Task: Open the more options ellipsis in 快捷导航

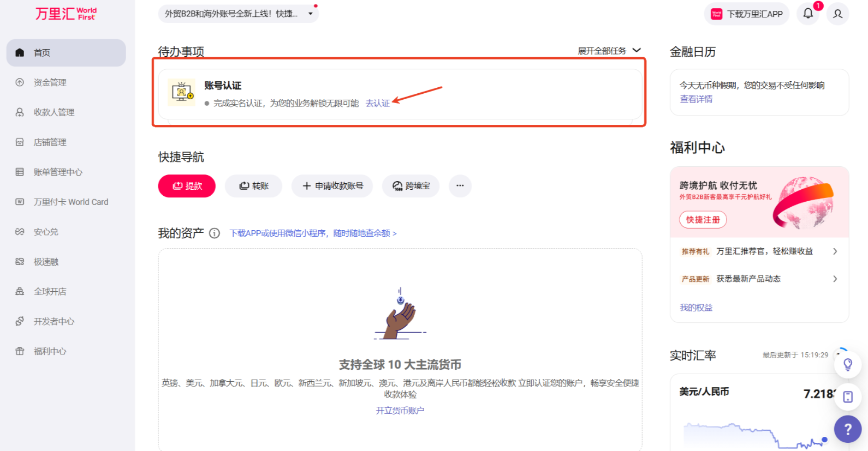Action: point(460,186)
